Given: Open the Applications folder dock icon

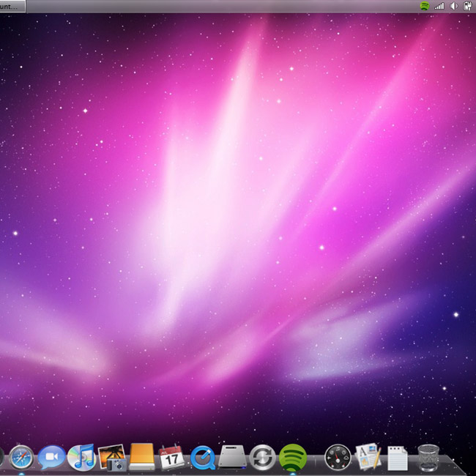Looking at the screenshot, I should pos(368,457).
